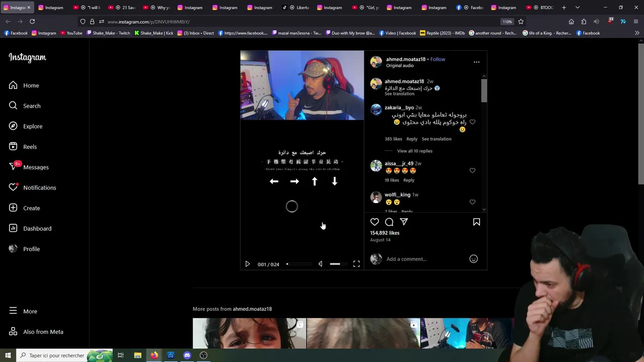Open zakaria__byo's profile avatar
Image resolution: width=644 pixels, height=362 pixels.
376,110
